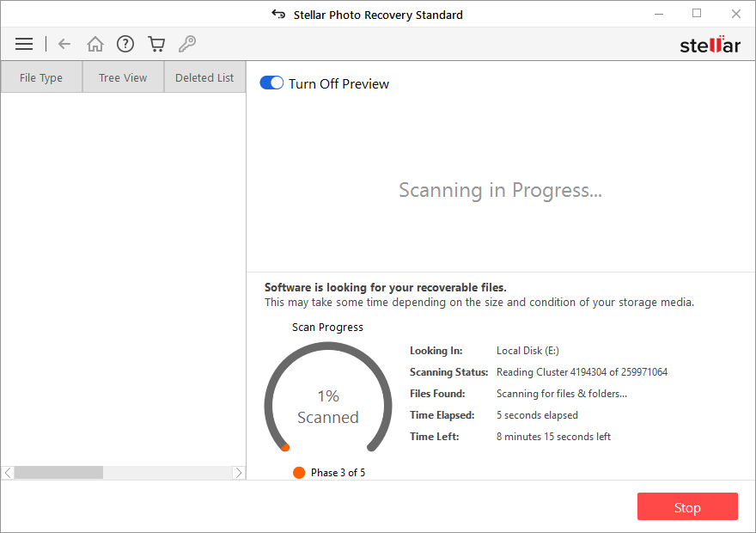Screen dimensions: 756x533
Task: Minimize the Stellar Photo Recovery window
Action: (x=659, y=14)
